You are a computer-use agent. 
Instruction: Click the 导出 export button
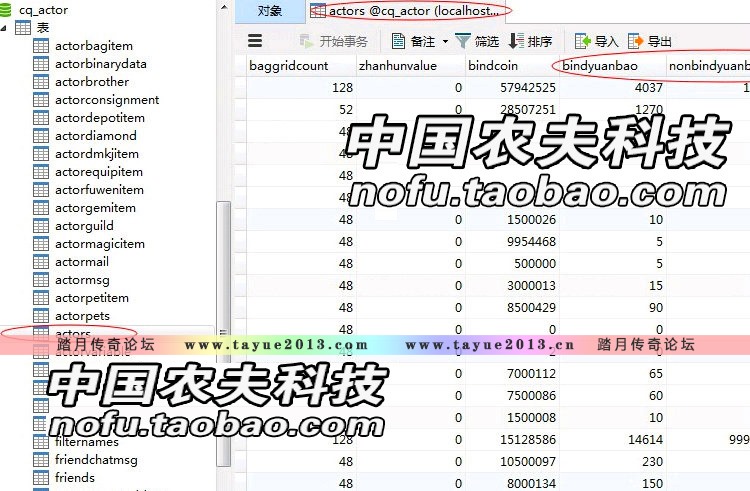tap(650, 41)
